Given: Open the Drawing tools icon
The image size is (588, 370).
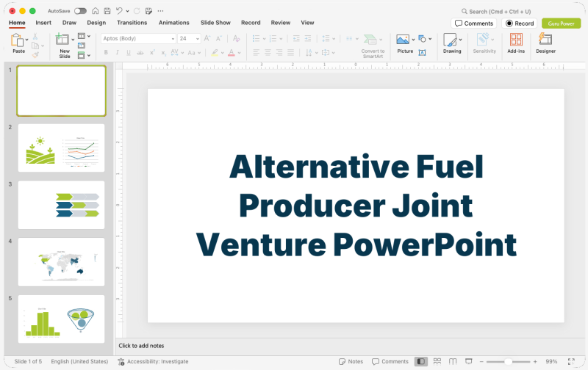Looking at the screenshot, I should [x=450, y=40].
